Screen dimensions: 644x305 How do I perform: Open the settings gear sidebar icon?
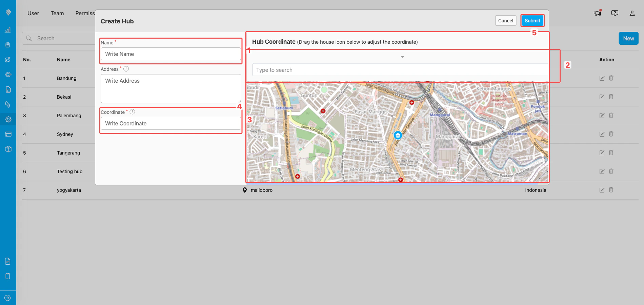8,119
